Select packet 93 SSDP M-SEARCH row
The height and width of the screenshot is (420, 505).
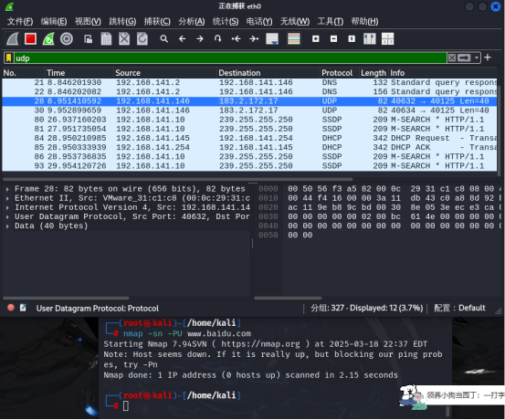click(249, 166)
